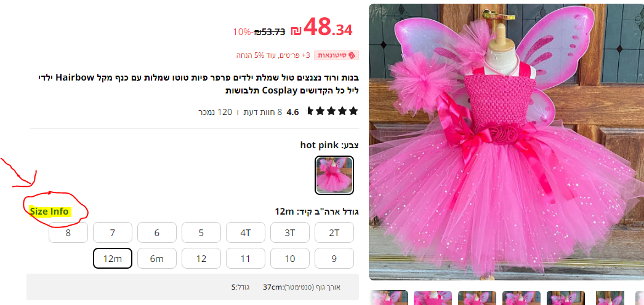Open the Size Info link
Image resolution: width=644 pixels, height=305 pixels.
pos(49,212)
